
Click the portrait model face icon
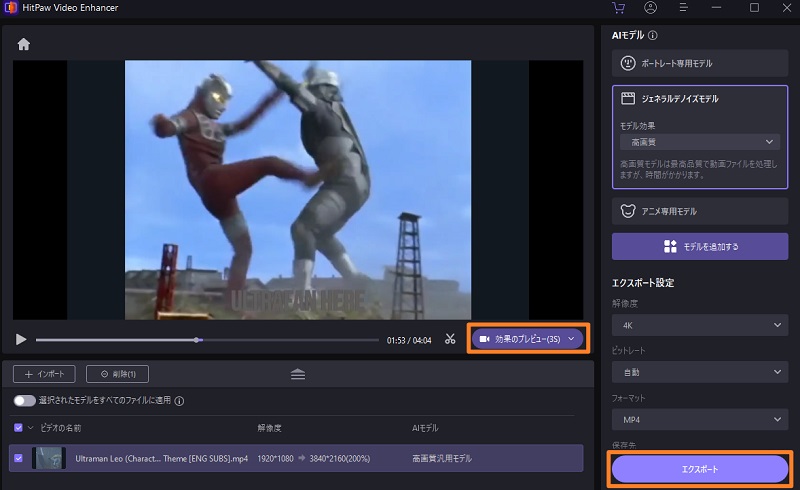coord(628,63)
